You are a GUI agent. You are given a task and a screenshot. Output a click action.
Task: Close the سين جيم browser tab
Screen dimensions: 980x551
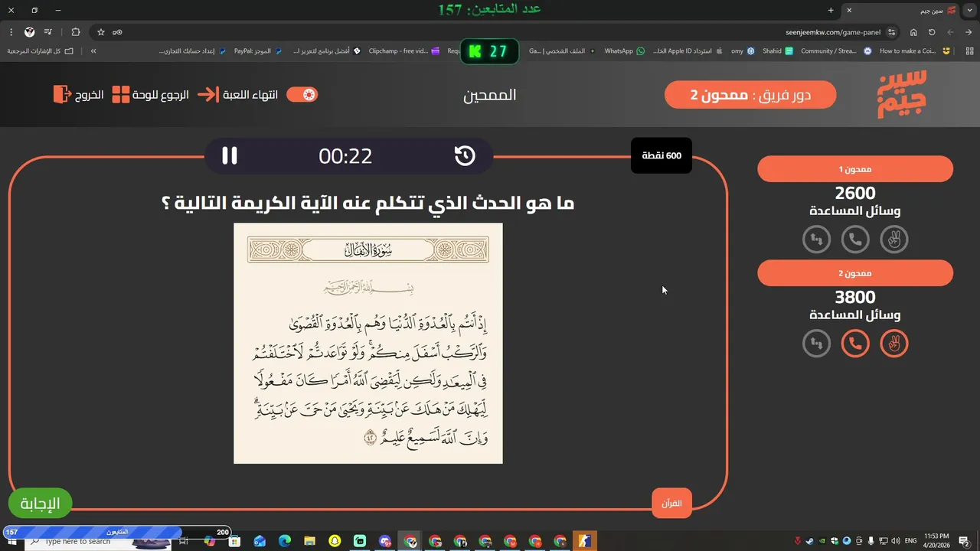pyautogui.click(x=849, y=10)
